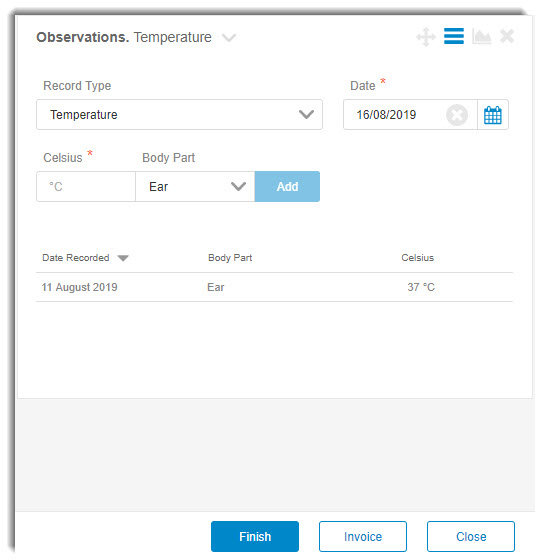Focus the Celsius input field
Viewport: 535px width, 560px height.
click(x=86, y=186)
